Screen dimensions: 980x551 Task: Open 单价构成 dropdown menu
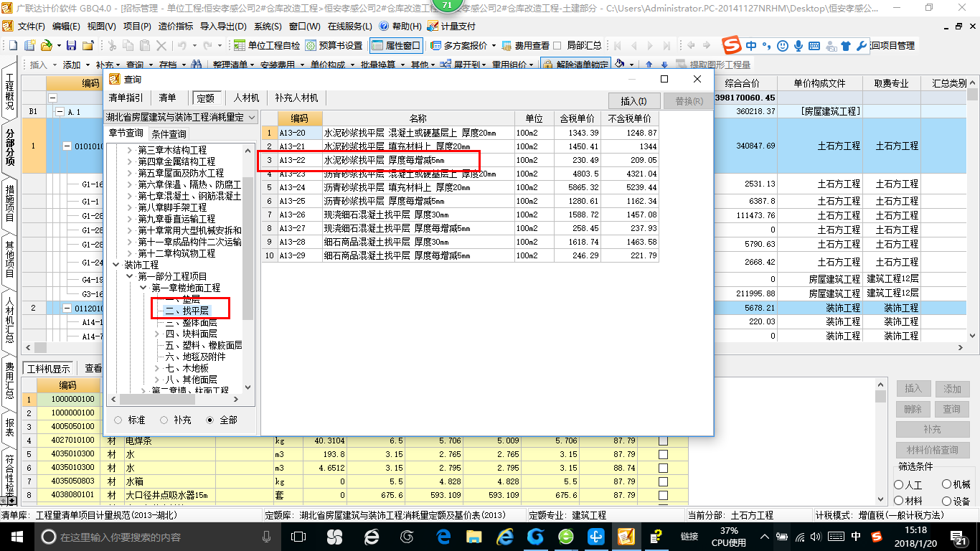(x=331, y=65)
